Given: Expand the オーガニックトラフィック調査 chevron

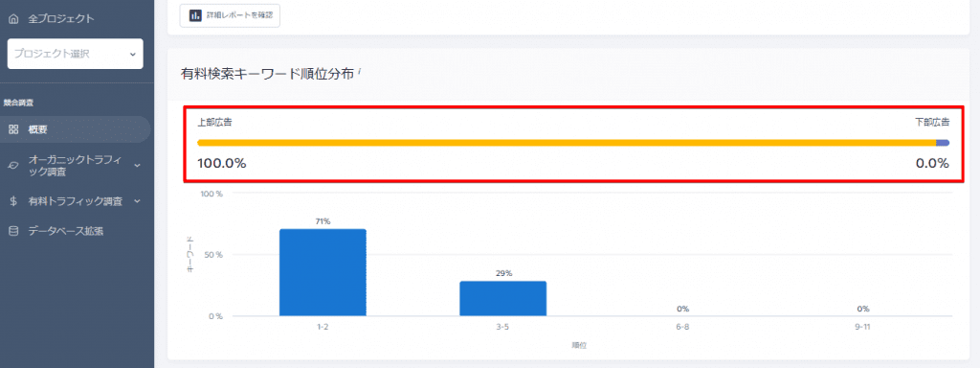Looking at the screenshot, I should tap(137, 166).
